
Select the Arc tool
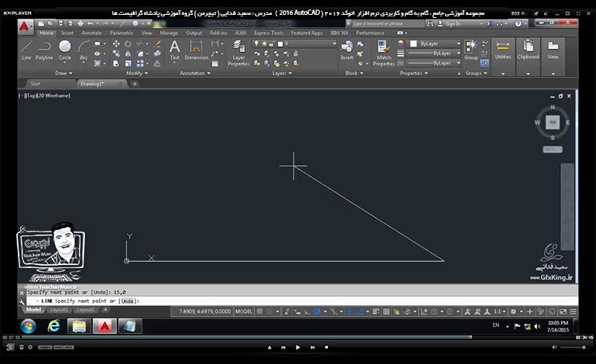coord(83,50)
